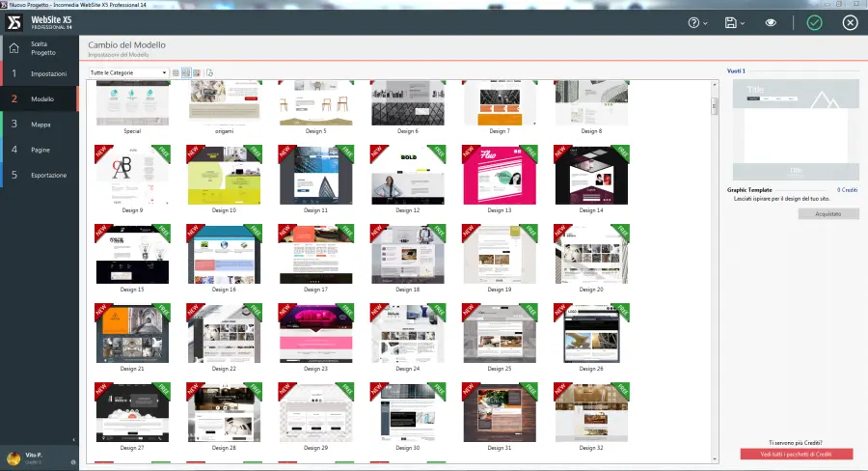The image size is (868, 471).
Task: Choose the Design 30 template
Action: point(408,413)
